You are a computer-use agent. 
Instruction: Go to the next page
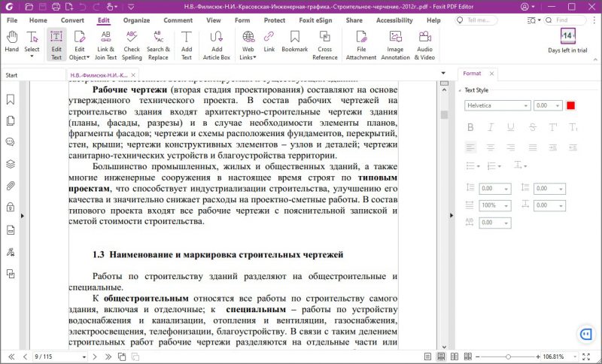[95, 356]
